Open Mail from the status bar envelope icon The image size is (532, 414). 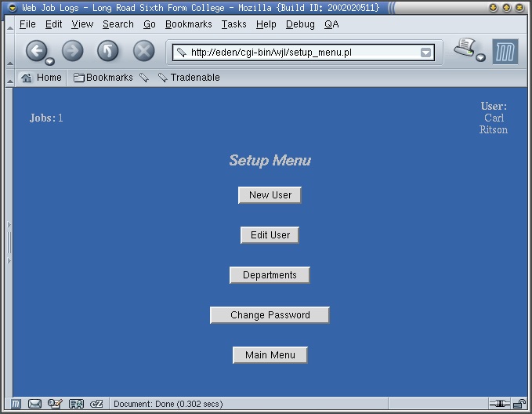coord(34,404)
